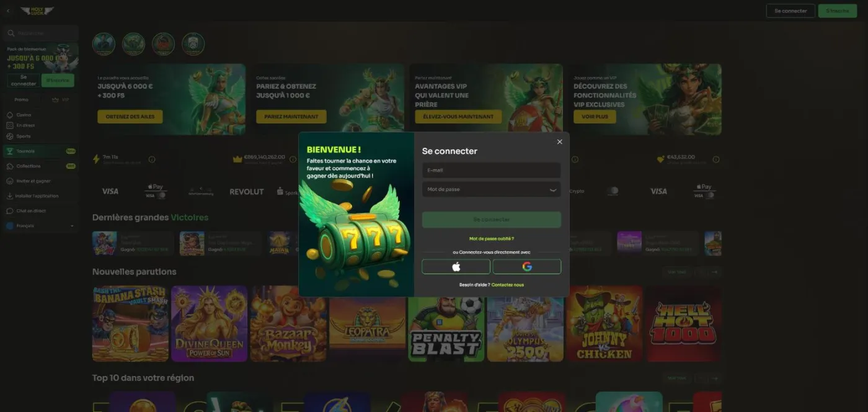The height and width of the screenshot is (412, 868).
Task: Click the sidebar search field
Action: pyautogui.click(x=41, y=33)
